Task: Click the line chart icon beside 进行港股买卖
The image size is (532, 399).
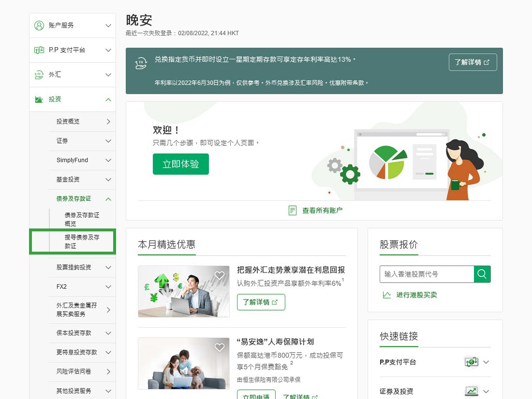Action: pyautogui.click(x=387, y=295)
